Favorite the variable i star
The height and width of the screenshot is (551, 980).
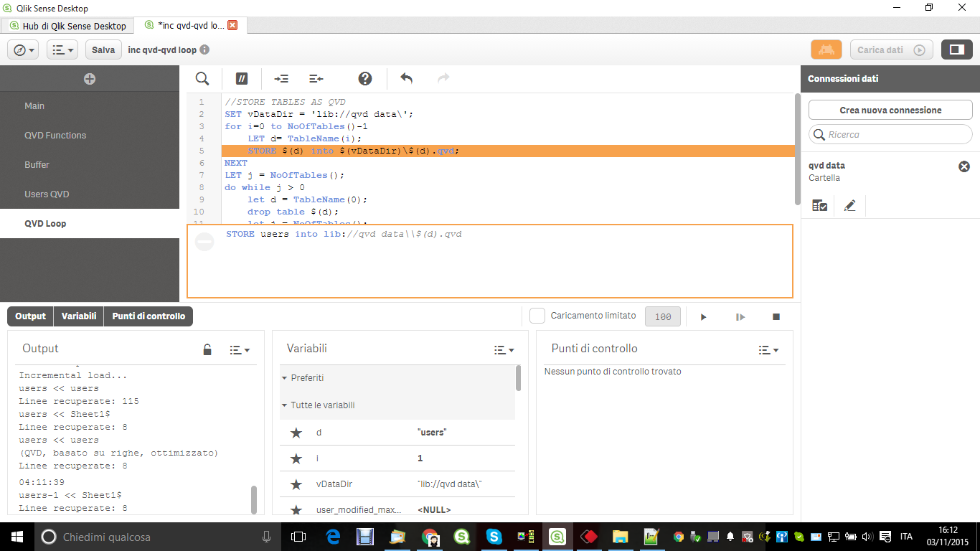[x=296, y=458]
